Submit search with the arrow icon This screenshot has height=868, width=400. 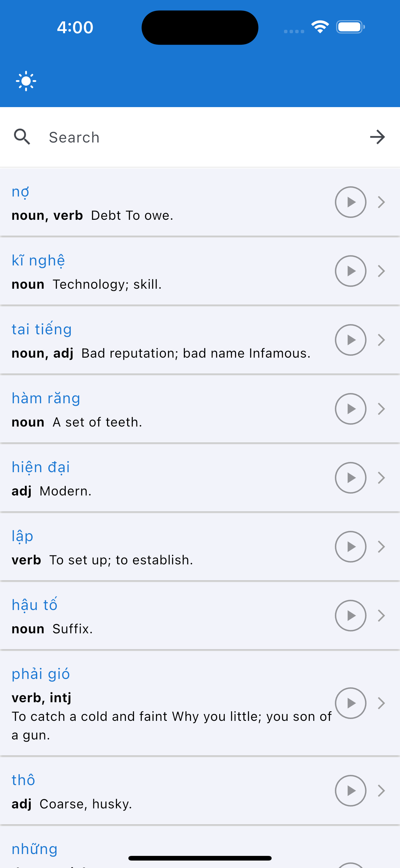[x=377, y=137]
